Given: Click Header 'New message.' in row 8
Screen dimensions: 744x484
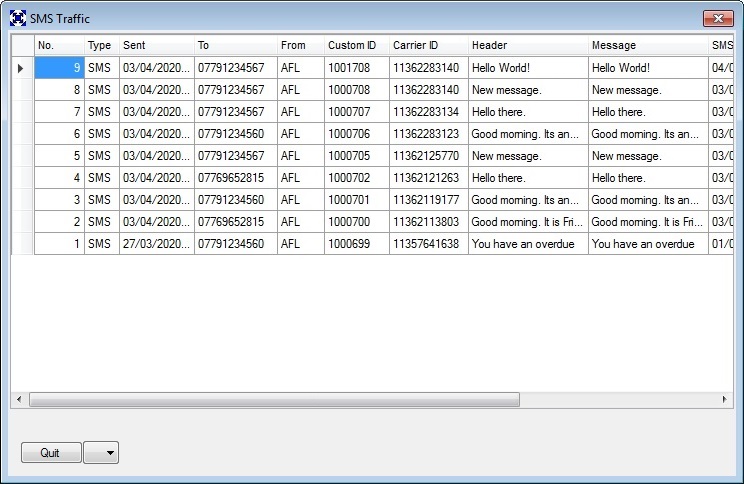Looking at the screenshot, I should (x=528, y=90).
